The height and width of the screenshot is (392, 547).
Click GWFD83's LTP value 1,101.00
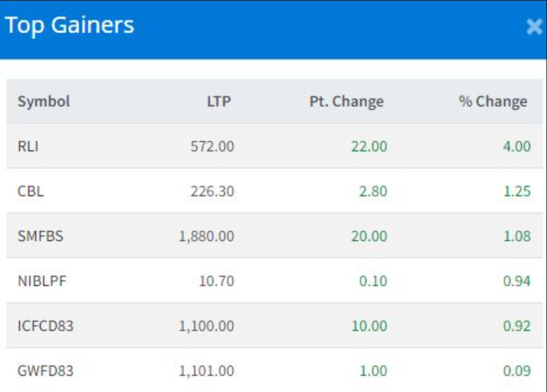click(207, 371)
